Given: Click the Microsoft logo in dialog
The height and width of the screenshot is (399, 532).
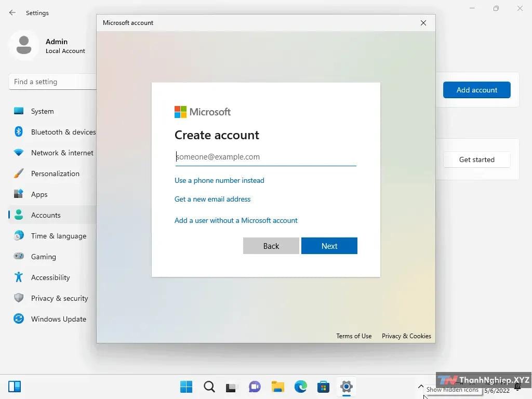Looking at the screenshot, I should (x=203, y=112).
